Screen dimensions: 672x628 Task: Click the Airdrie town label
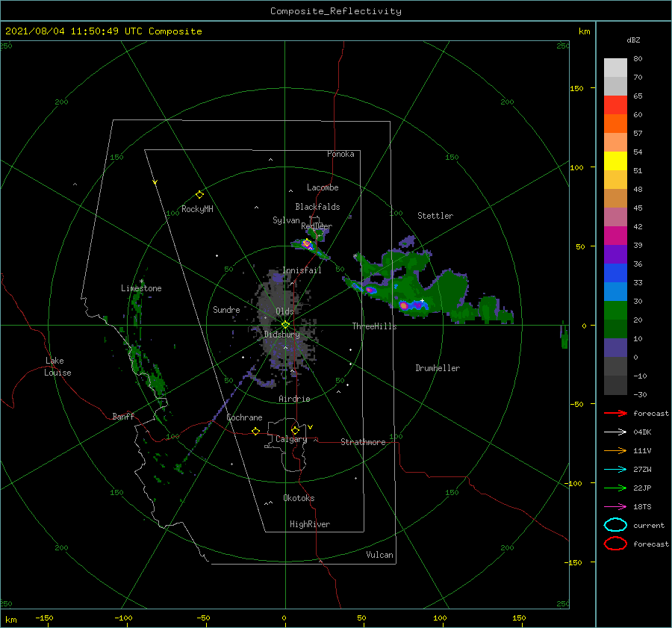click(294, 399)
